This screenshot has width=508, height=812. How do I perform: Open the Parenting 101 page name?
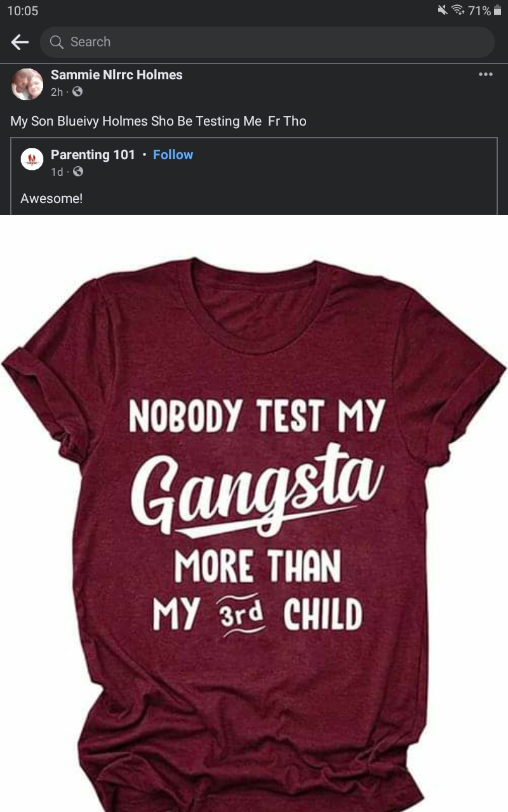[x=93, y=155]
